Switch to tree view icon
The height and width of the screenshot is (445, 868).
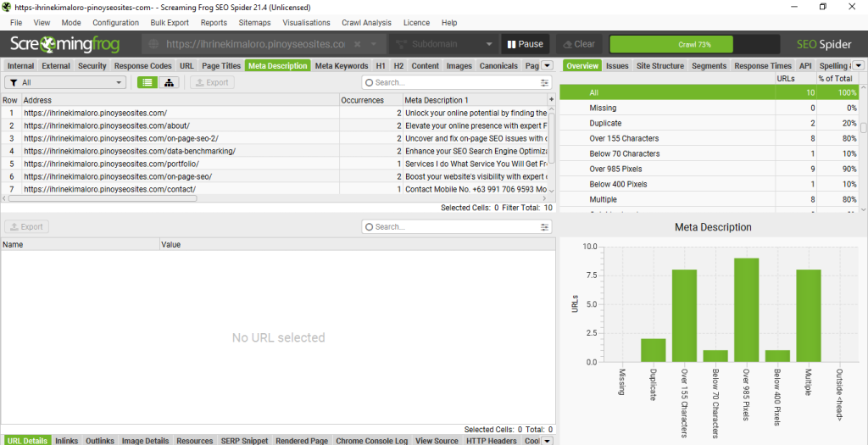(170, 82)
